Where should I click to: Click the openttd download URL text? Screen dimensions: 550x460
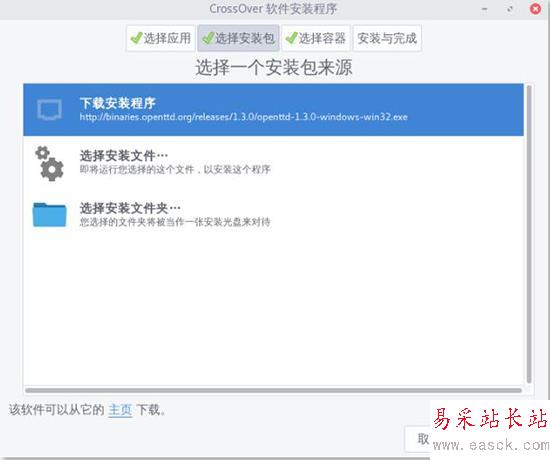click(x=243, y=117)
